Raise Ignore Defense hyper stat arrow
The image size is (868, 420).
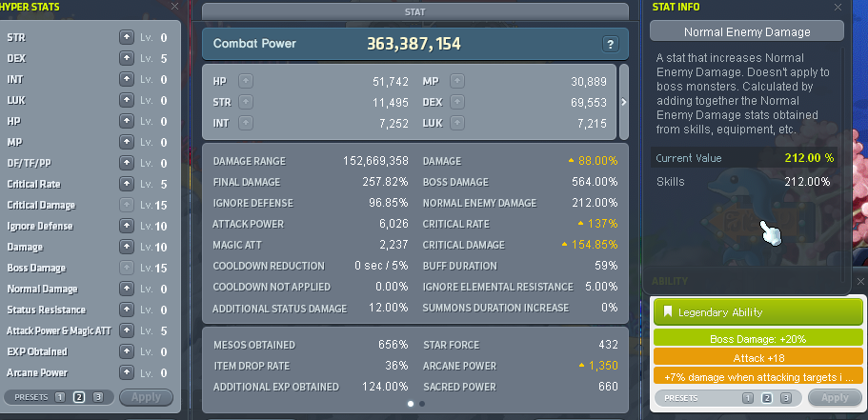pos(127,226)
